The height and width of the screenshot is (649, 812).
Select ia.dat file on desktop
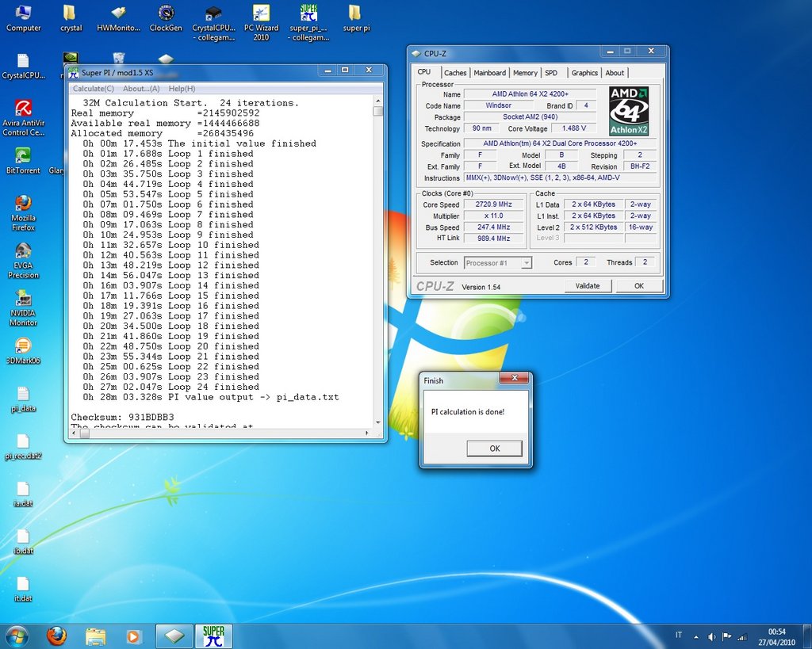tap(23, 494)
